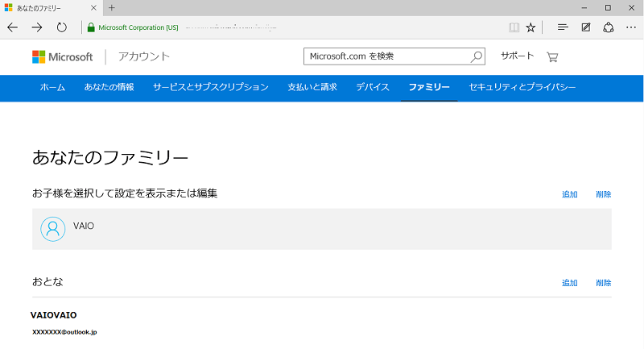Click the アカウント header link

point(144,56)
